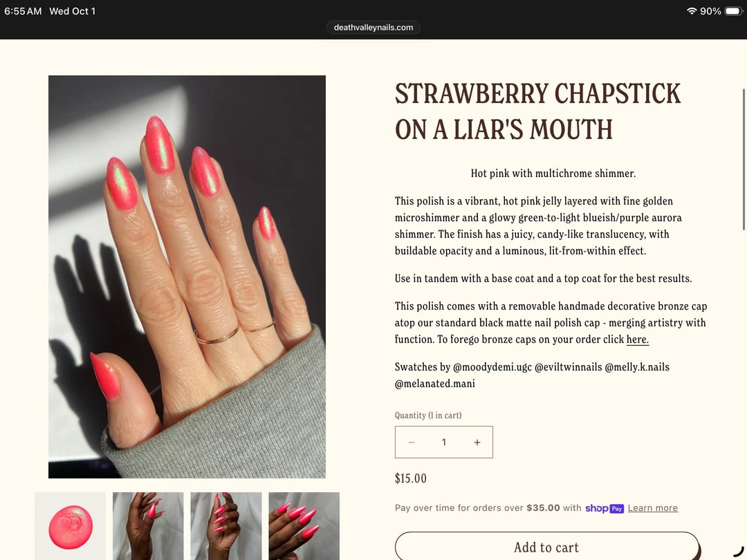Screen dimensions: 747x560
Task: Follow the 'here.' link to forego bronze caps
Action: pyautogui.click(x=638, y=339)
